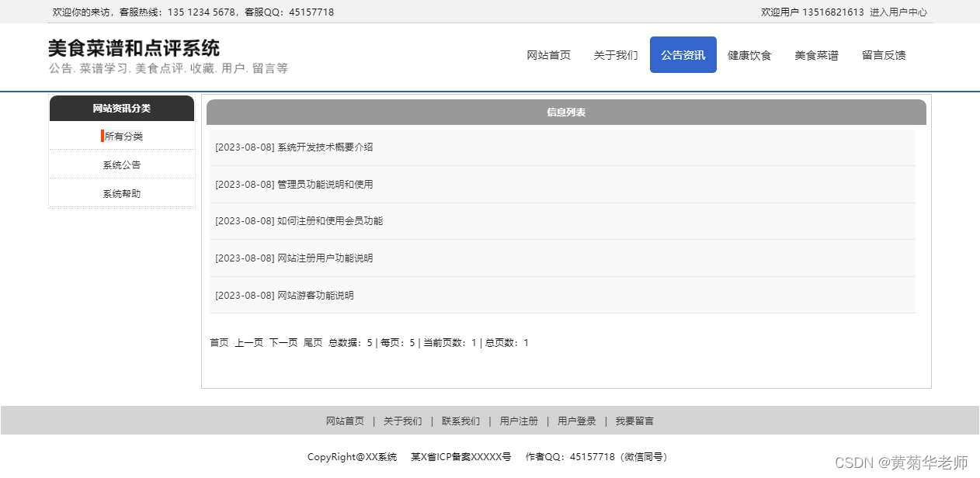
Task: Open 用户注册 in the footer
Action: [x=519, y=421]
